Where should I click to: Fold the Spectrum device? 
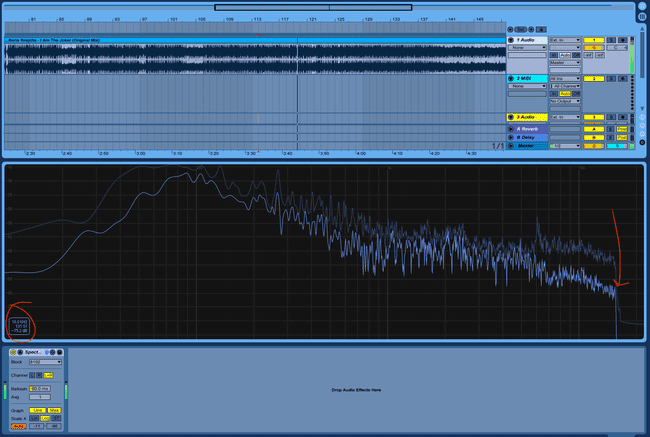(20, 352)
